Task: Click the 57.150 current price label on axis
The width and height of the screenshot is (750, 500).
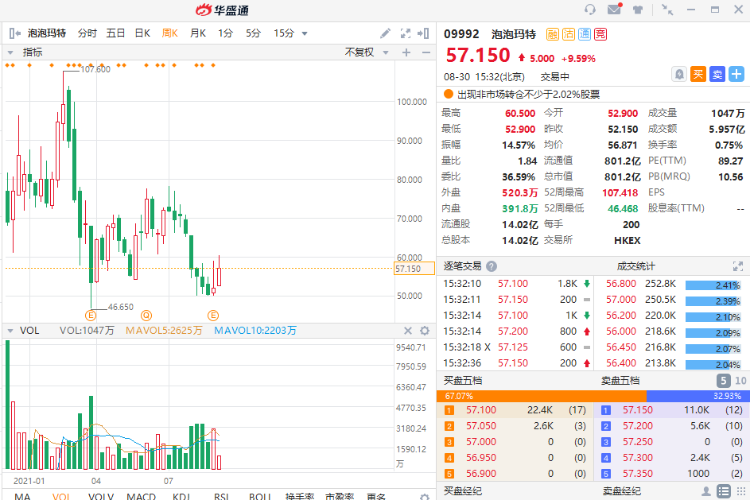Action: tap(414, 268)
